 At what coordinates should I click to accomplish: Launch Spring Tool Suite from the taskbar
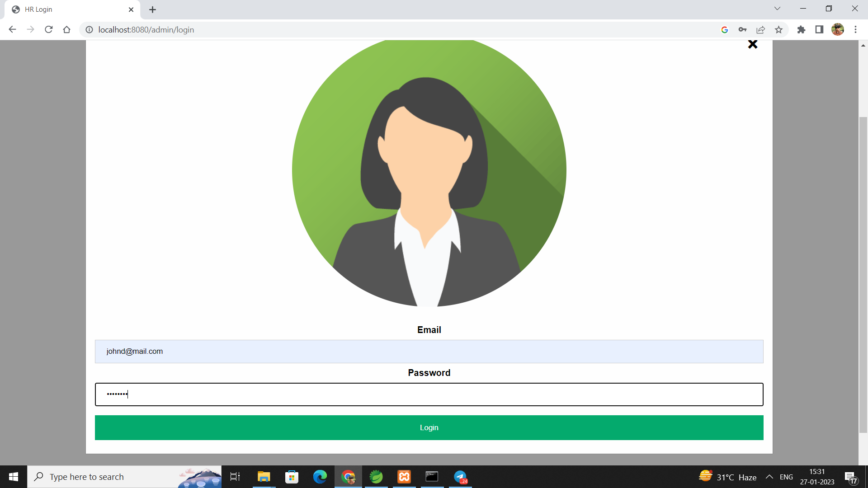pyautogui.click(x=377, y=477)
